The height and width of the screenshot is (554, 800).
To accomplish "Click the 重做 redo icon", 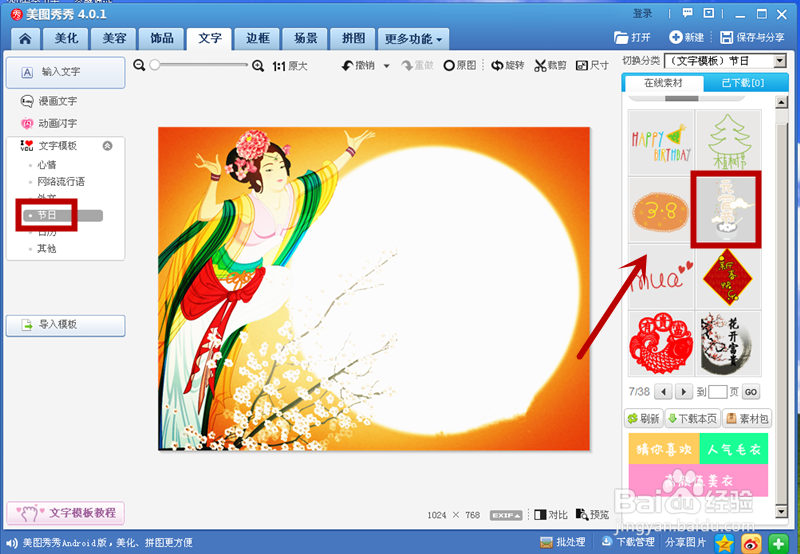I will tap(407, 65).
